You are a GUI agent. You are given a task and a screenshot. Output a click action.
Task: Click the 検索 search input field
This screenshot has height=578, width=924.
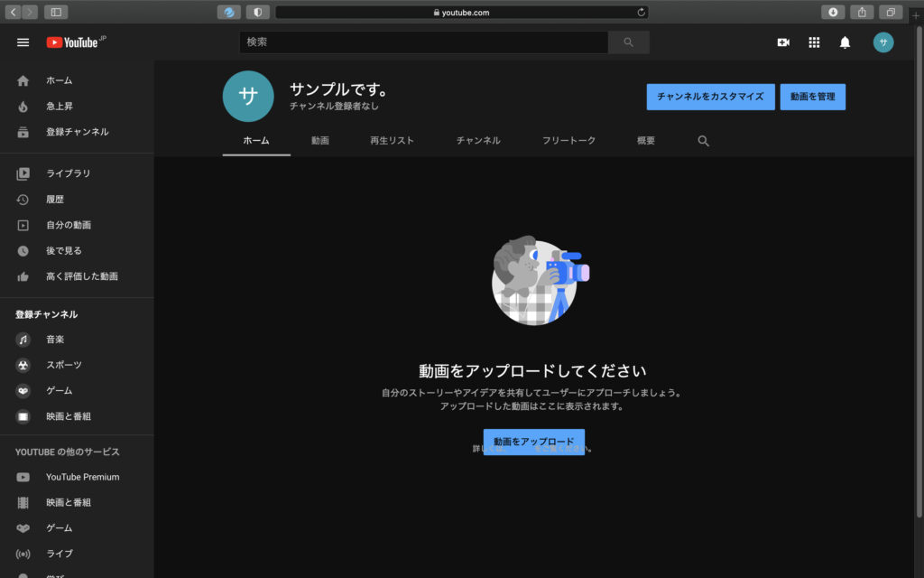point(424,42)
